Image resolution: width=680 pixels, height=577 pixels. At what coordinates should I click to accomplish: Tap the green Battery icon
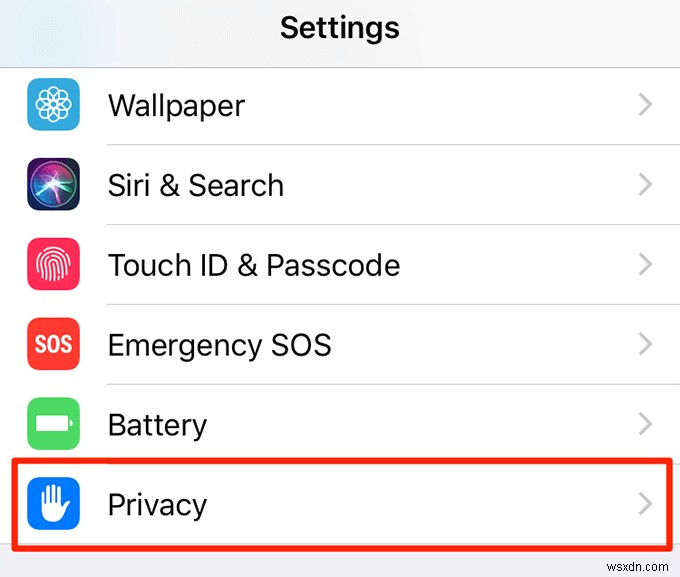point(53,425)
